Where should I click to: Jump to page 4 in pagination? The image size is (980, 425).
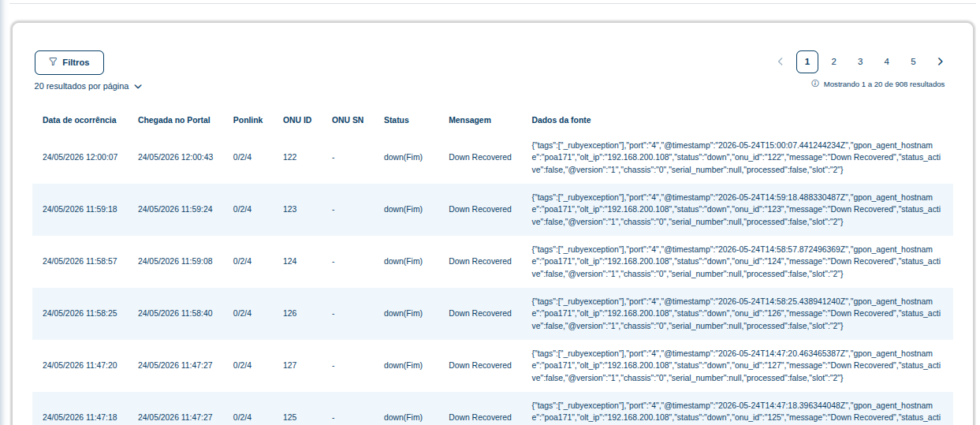886,62
